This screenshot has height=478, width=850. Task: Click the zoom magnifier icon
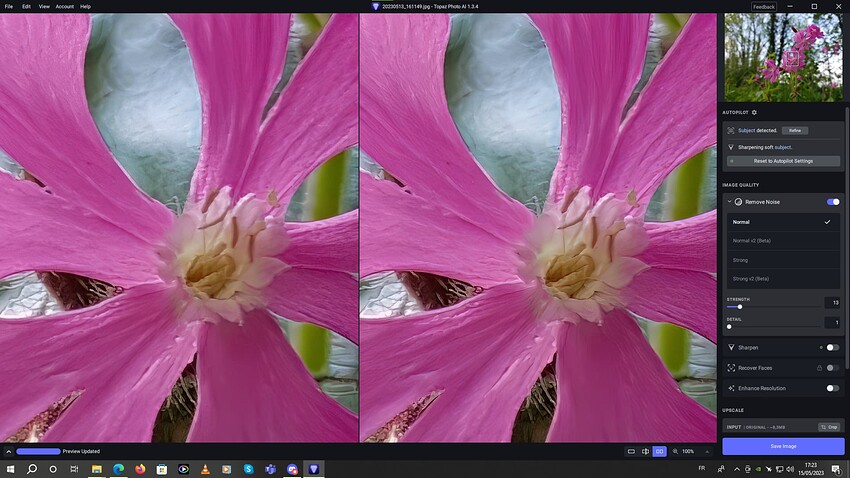[675, 451]
